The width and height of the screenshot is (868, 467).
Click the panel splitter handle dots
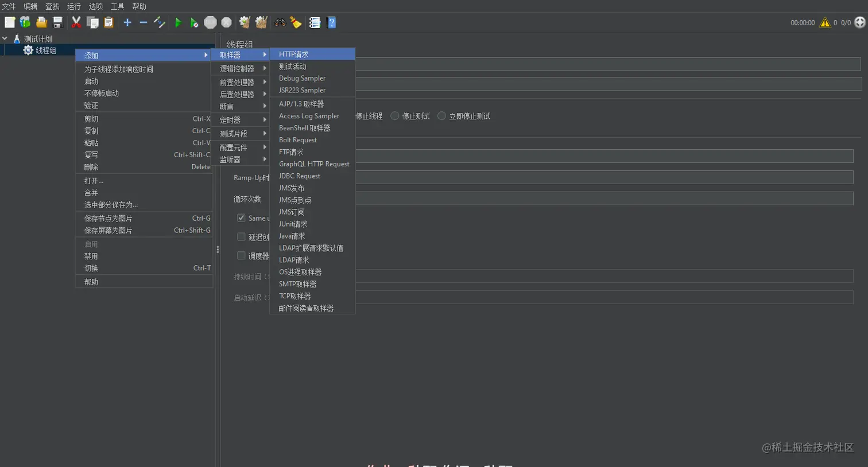coord(218,250)
